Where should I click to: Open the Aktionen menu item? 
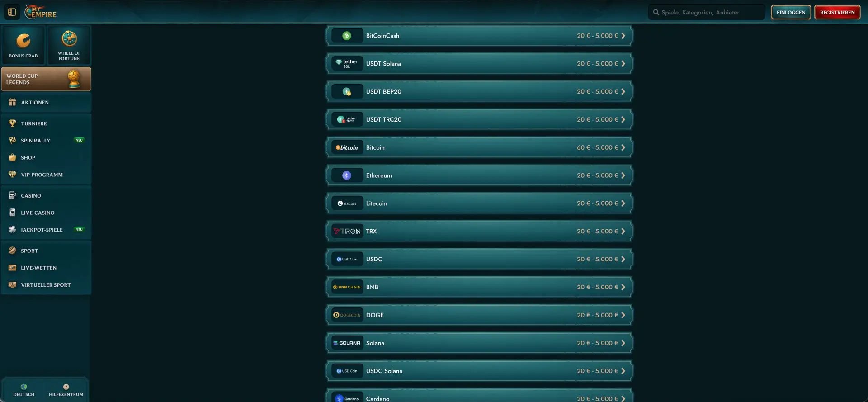(x=46, y=103)
